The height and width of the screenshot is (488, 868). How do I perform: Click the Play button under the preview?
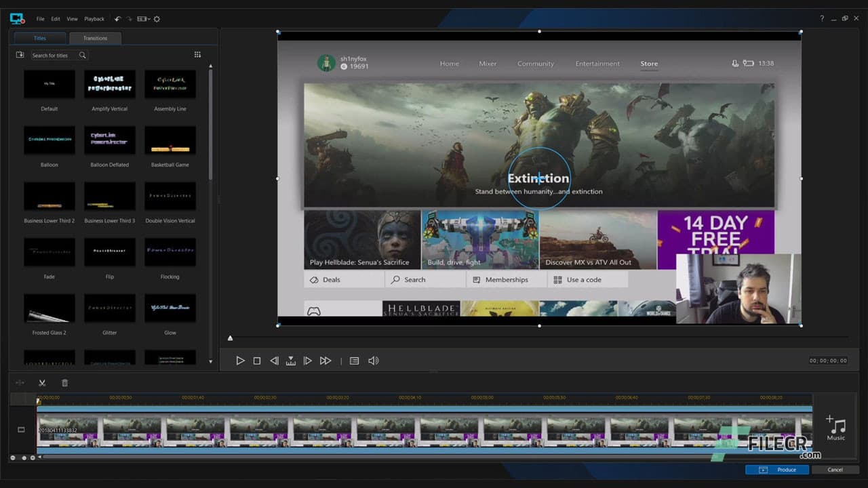click(x=241, y=361)
